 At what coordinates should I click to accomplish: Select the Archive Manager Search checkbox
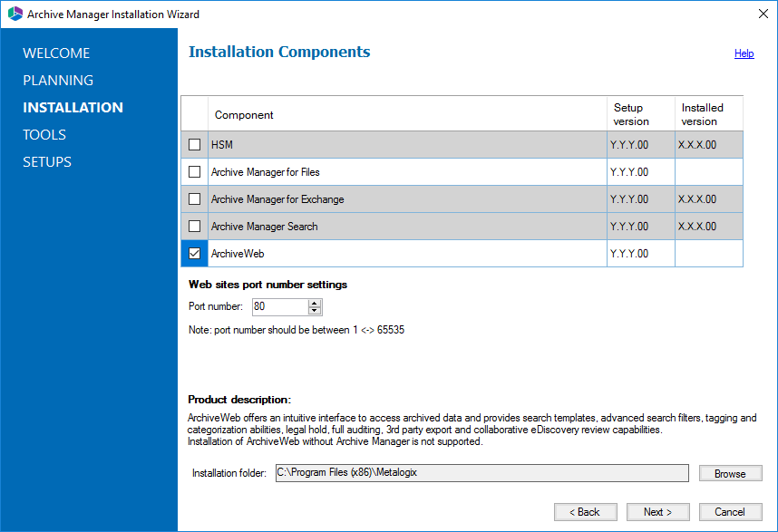tap(195, 227)
